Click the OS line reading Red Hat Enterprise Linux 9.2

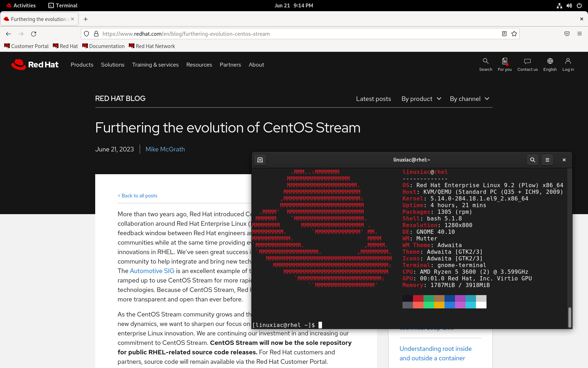(483, 185)
